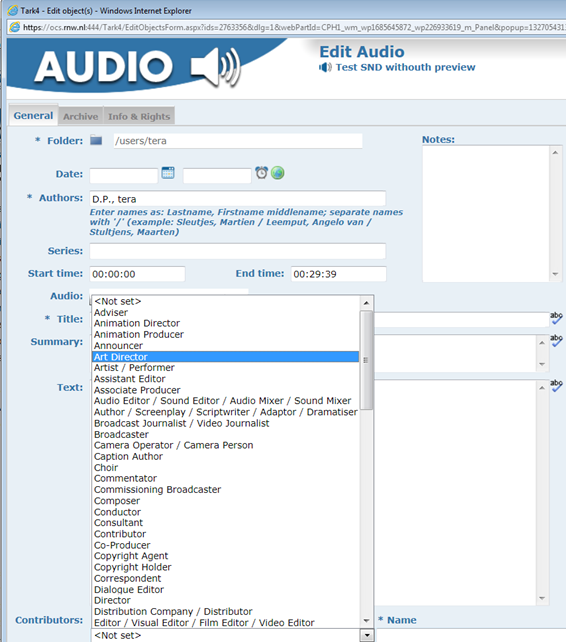566x644 pixels.
Task: Select Art Director in the role list
Action: [x=225, y=356]
